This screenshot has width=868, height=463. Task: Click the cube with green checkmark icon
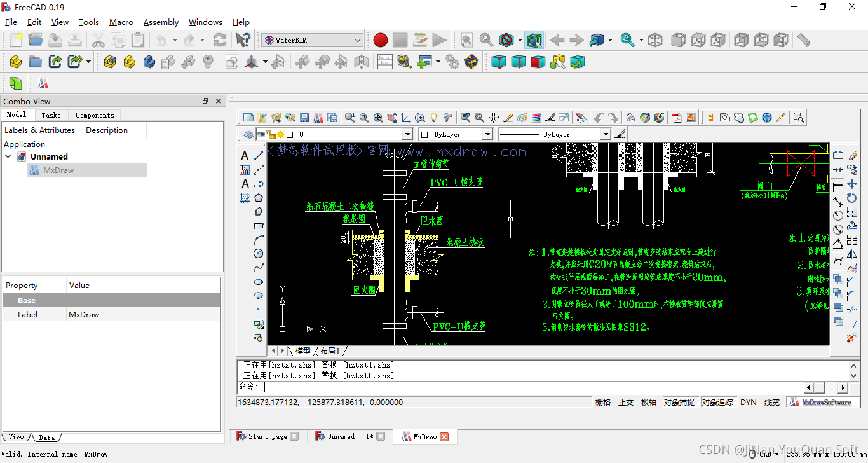[578, 62]
